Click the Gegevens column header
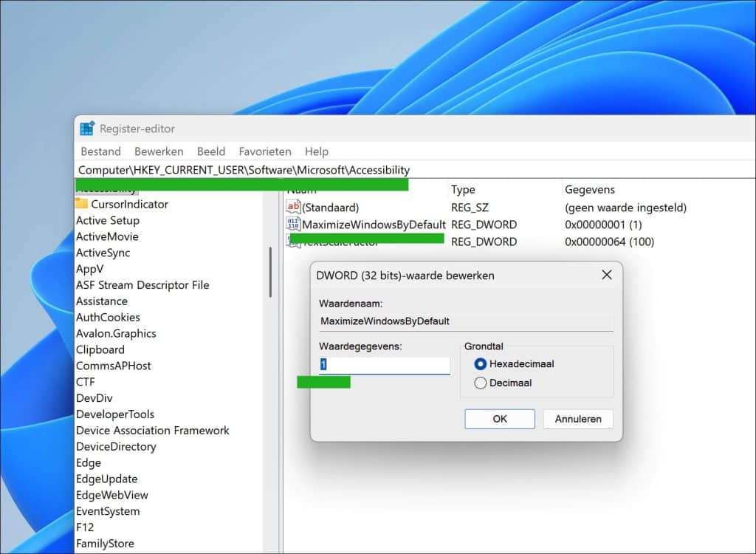The height and width of the screenshot is (554, 756). coord(590,190)
